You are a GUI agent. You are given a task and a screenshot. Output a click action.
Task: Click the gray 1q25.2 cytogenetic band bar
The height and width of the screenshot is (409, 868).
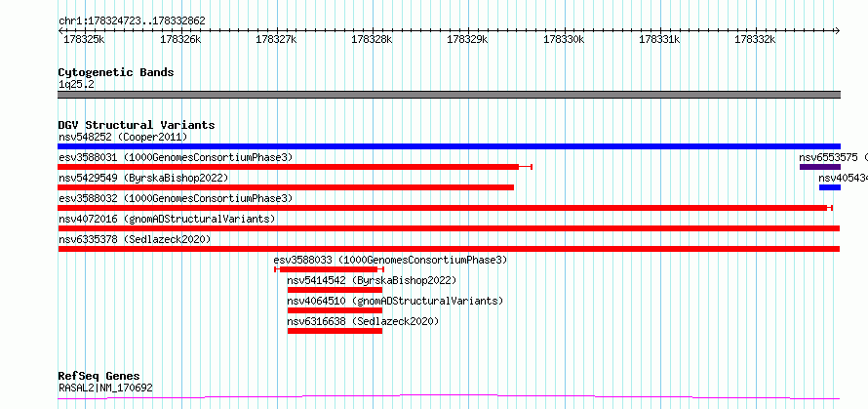point(449,95)
